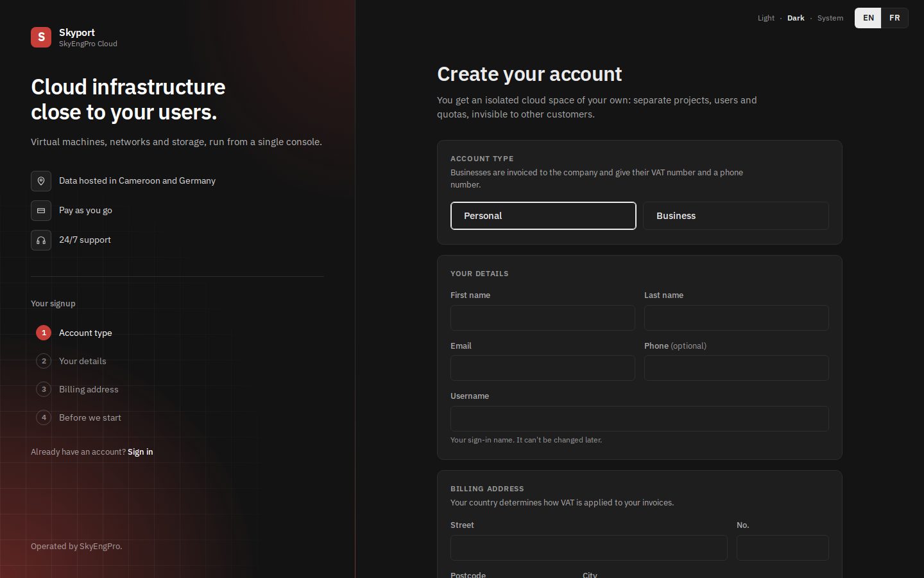924x578 pixels.
Task: Click the 'SkyEngPro Cloud' subtitle
Action: click(88, 44)
